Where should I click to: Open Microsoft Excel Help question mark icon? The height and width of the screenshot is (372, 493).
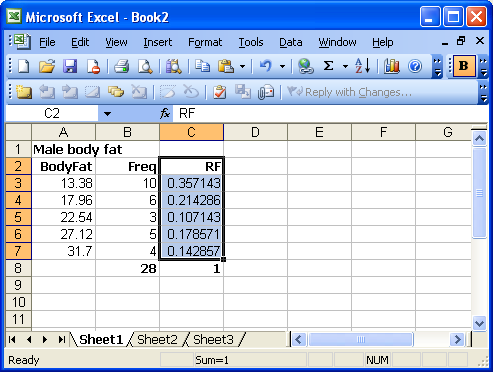(x=415, y=66)
